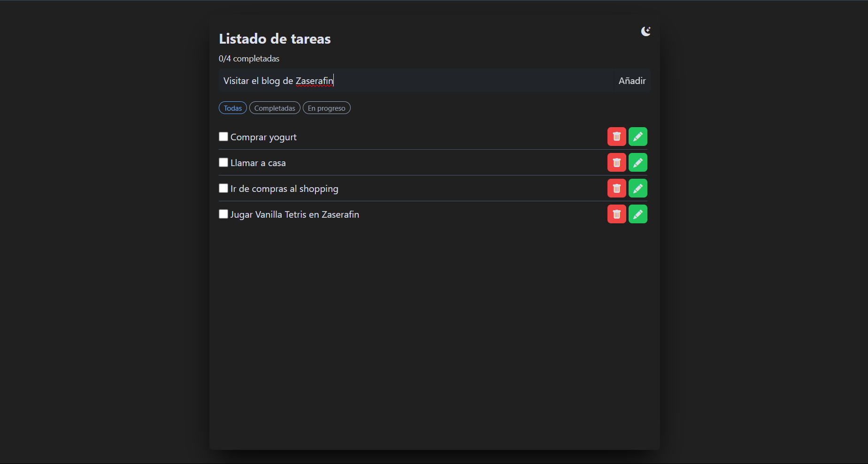The image size is (868, 464).
Task: Filter by 'En progreso' tasks
Action: pyautogui.click(x=326, y=108)
